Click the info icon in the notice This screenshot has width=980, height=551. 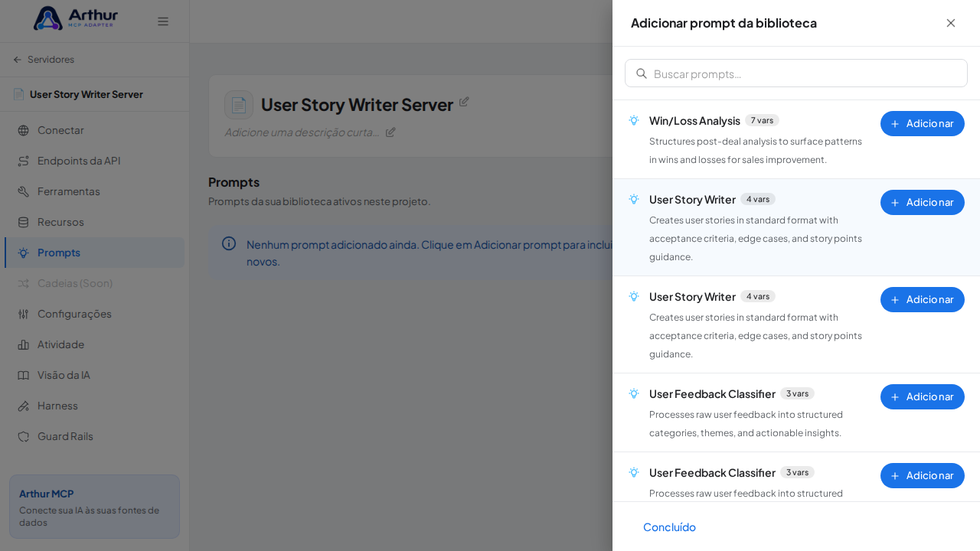(229, 243)
